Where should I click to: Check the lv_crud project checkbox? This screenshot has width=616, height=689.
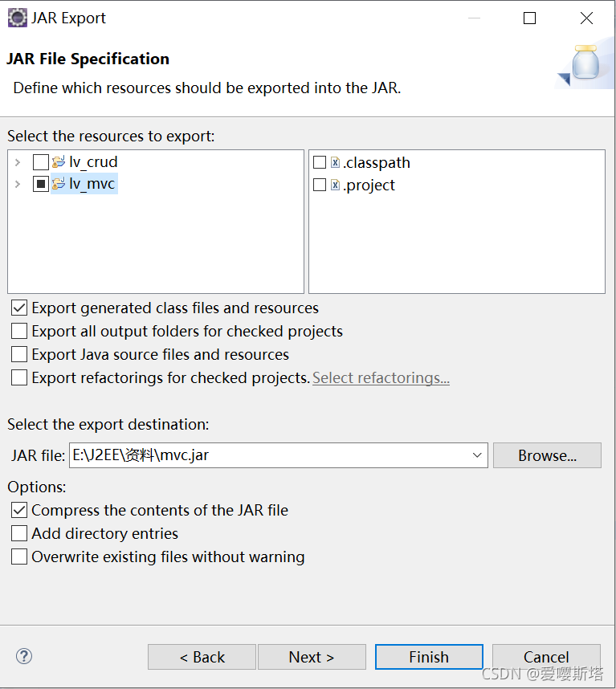click(41, 162)
